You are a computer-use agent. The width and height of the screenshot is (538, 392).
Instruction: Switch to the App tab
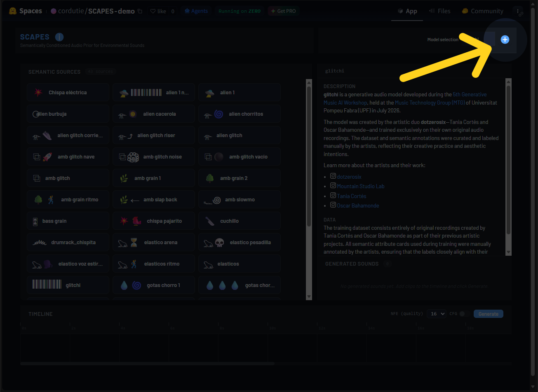tap(407, 11)
